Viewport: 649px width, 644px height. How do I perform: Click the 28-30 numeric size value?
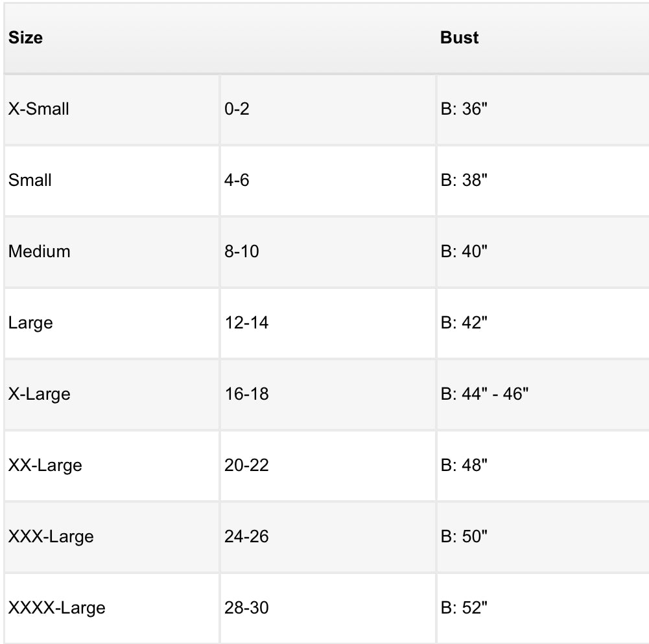tap(246, 608)
